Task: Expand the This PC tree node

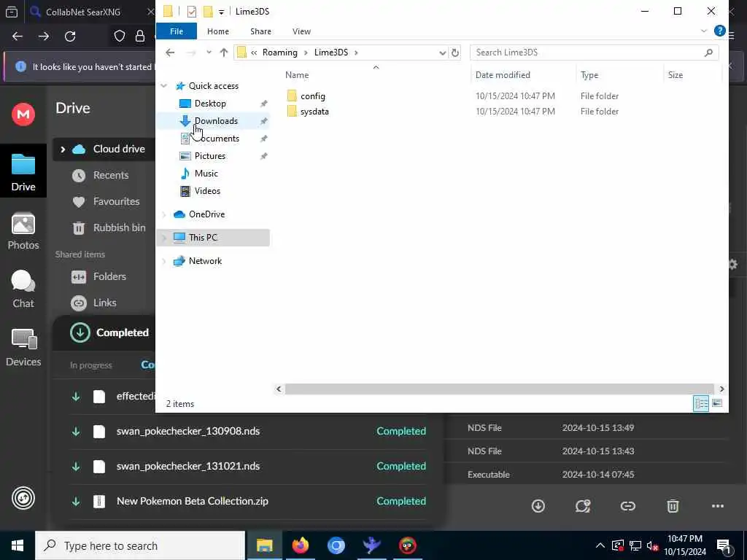Action: point(164,238)
